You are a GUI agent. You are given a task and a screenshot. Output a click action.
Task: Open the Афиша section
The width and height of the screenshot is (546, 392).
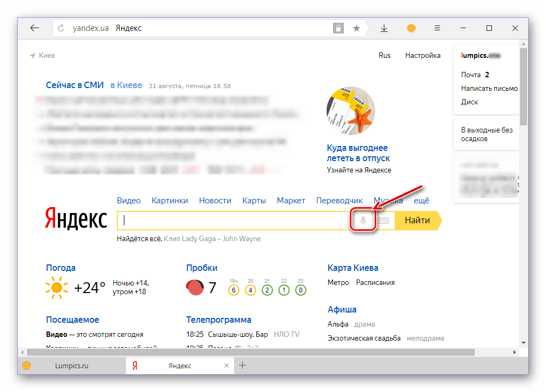pos(342,309)
